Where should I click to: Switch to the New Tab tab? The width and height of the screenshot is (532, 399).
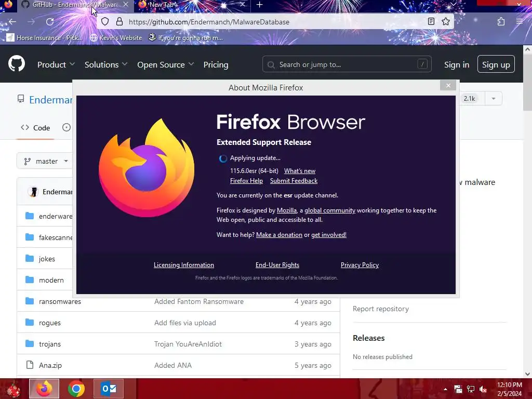tap(192, 5)
